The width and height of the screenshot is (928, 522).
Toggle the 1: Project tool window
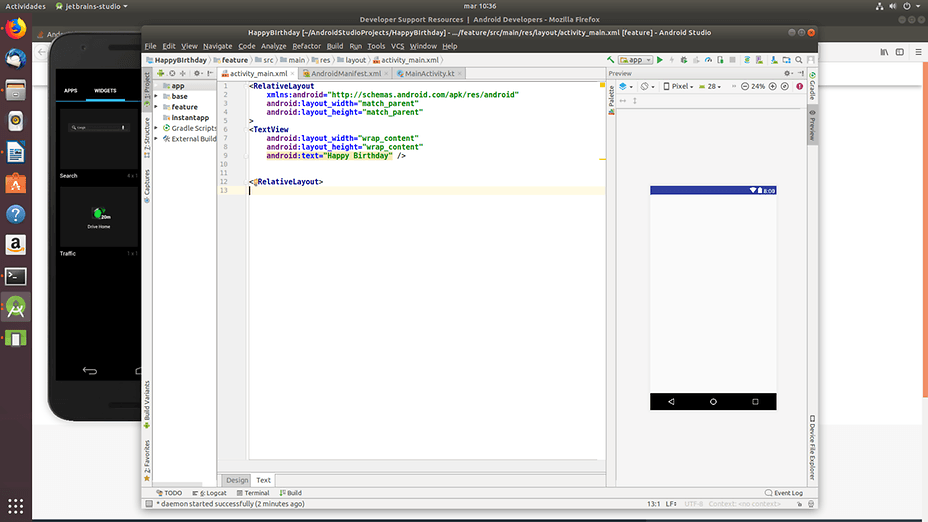click(147, 89)
